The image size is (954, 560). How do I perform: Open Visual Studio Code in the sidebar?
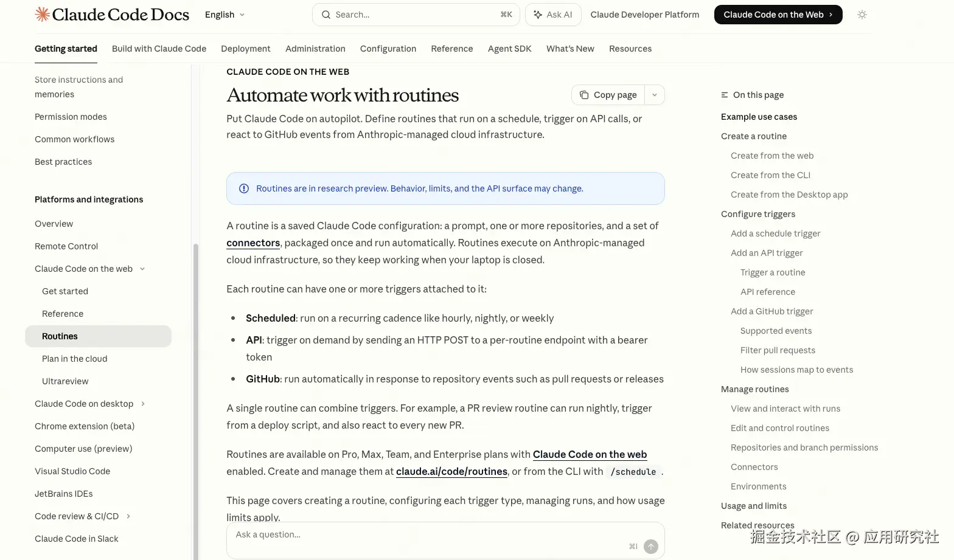click(x=72, y=471)
